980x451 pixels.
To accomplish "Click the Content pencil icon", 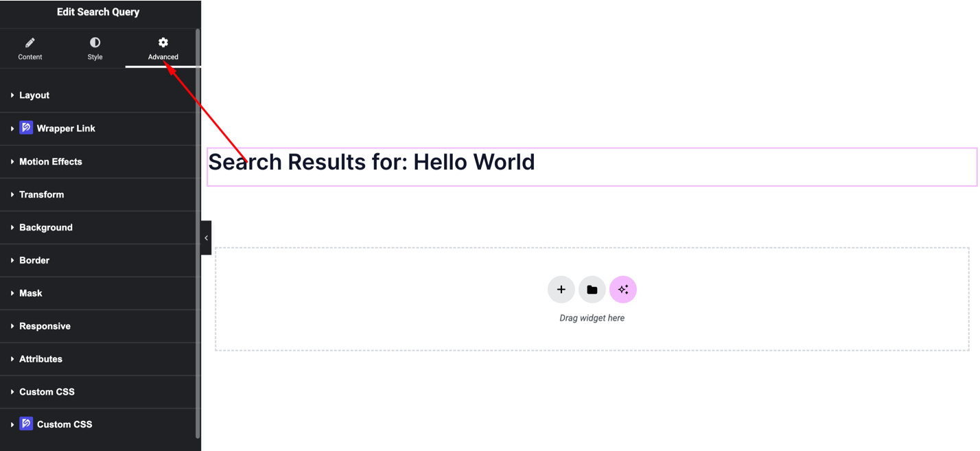I will point(30,43).
